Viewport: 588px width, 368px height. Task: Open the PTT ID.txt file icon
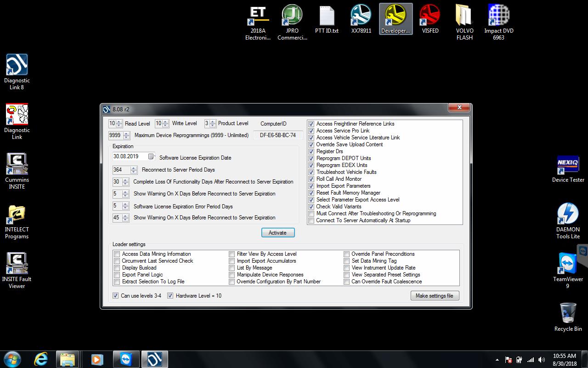click(327, 19)
